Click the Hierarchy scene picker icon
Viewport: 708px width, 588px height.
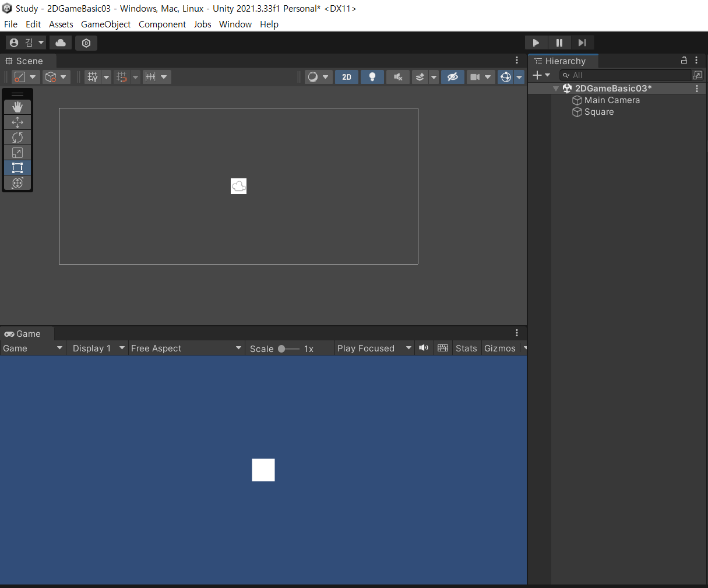(698, 75)
